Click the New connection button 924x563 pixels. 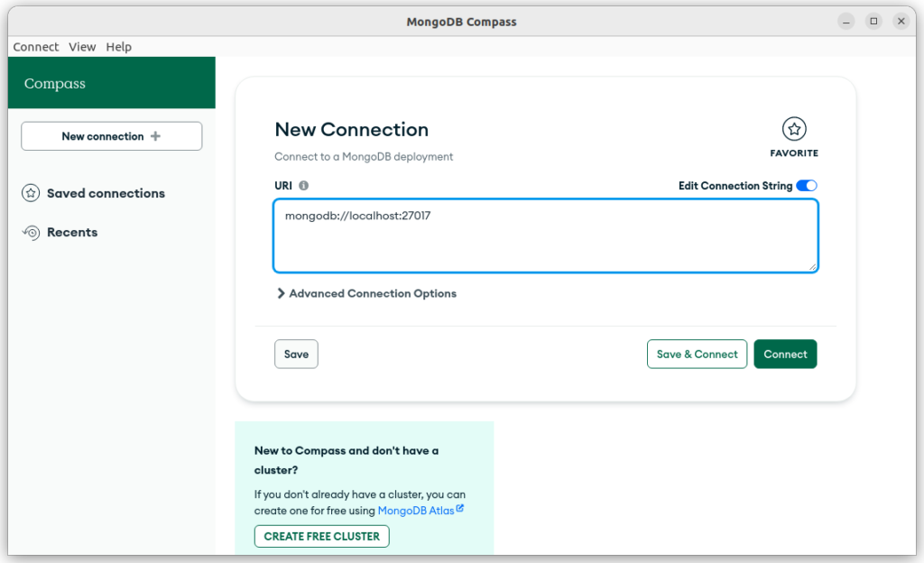coord(111,136)
